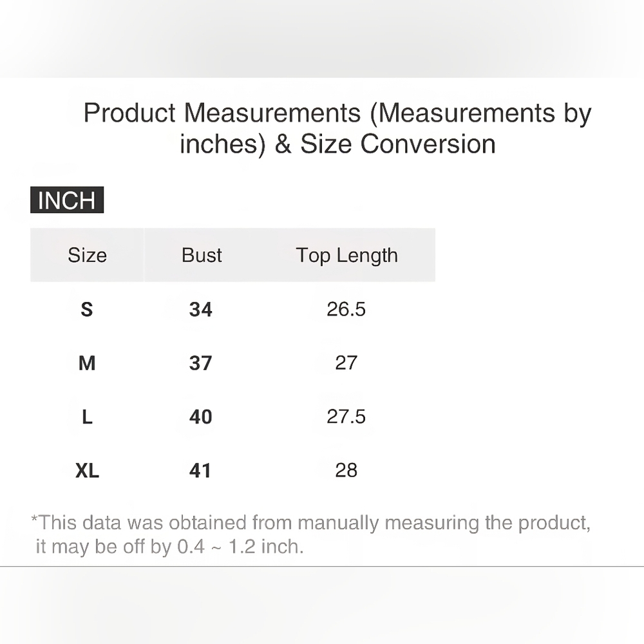644x644 pixels.
Task: Select the top length 27 cell
Action: tap(346, 363)
